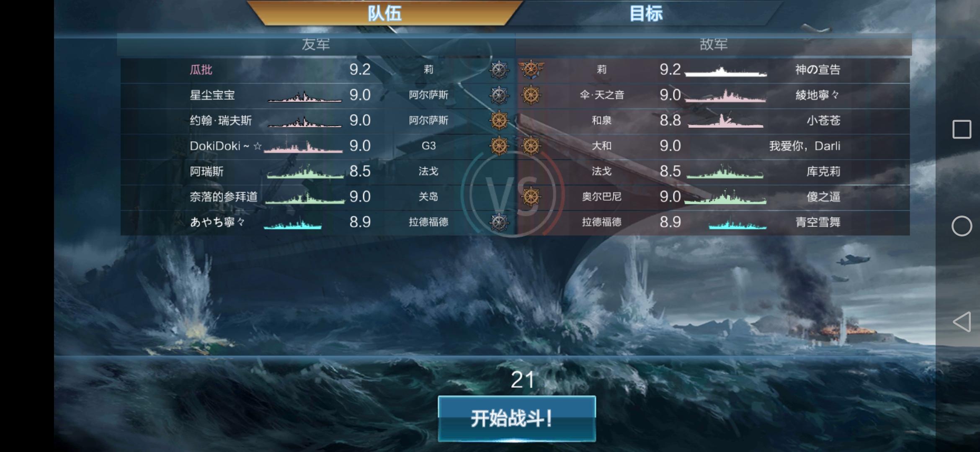Click the white carrier silhouette for 神の宣告
Image resolution: width=980 pixels, height=452 pixels.
tap(726, 72)
